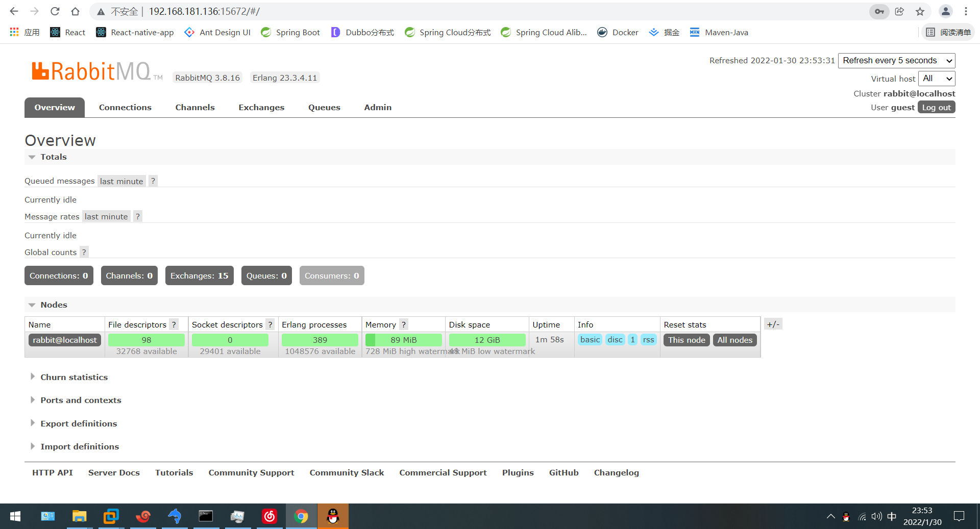Open the NetEase Music taskbar icon
980x529 pixels.
[x=269, y=516]
